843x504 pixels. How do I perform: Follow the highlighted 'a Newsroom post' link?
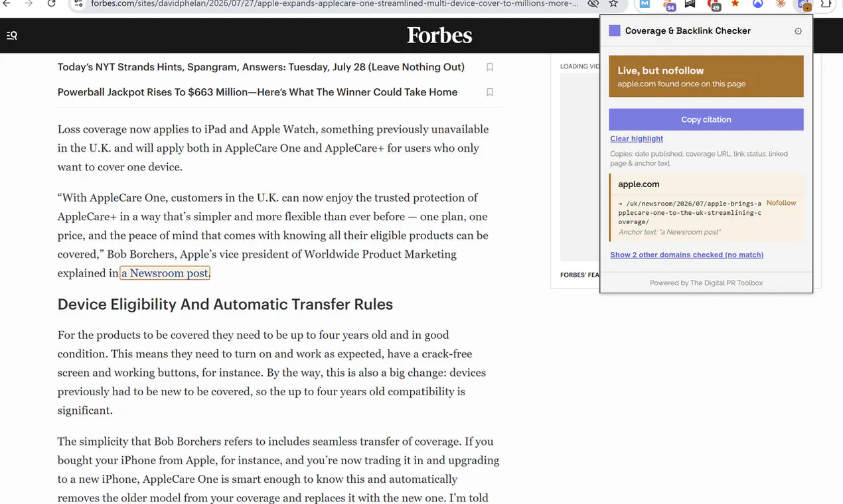(165, 273)
